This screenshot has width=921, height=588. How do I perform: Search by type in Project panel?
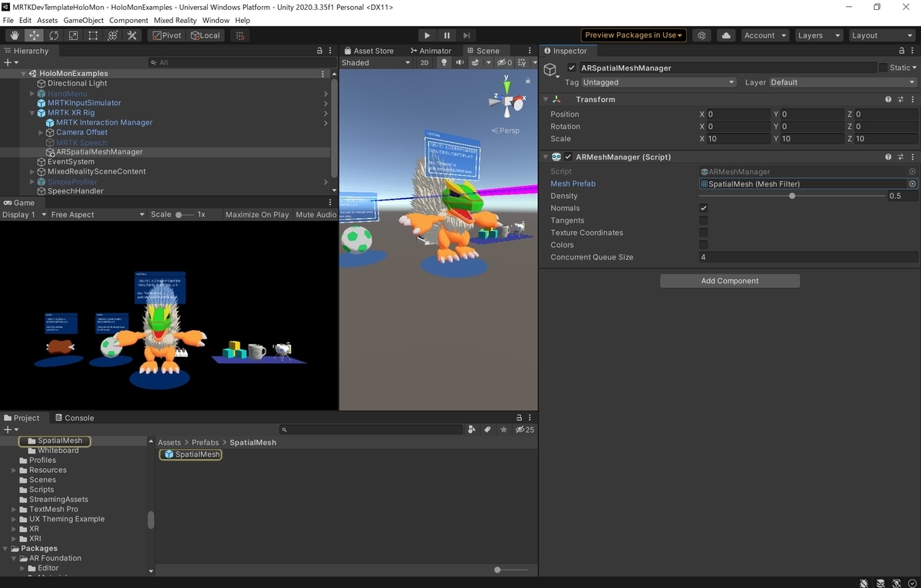pos(471,430)
